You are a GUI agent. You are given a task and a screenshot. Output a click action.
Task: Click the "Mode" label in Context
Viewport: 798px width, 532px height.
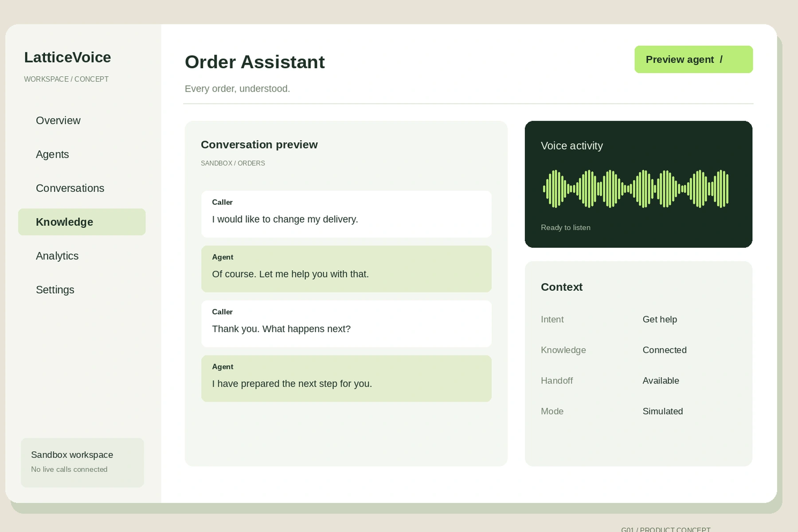click(x=552, y=411)
